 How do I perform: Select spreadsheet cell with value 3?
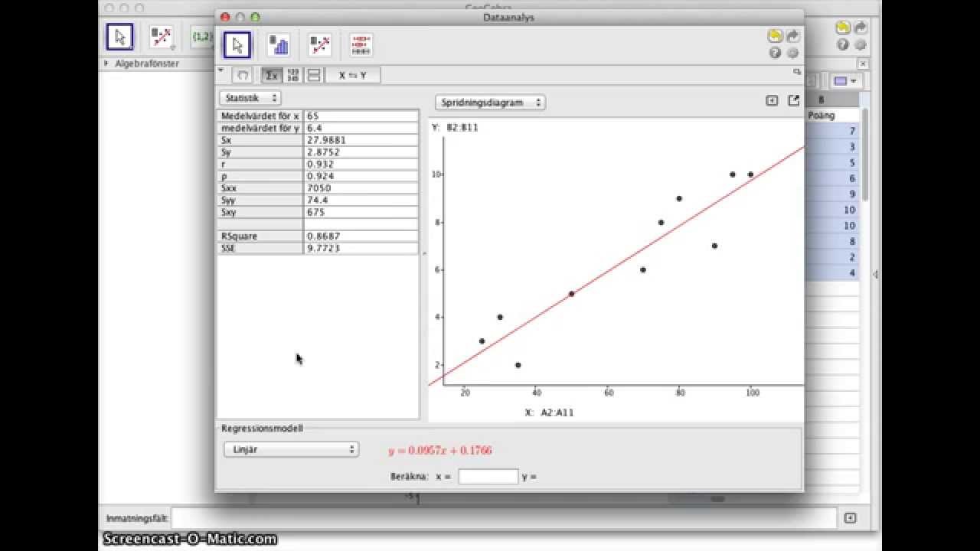click(x=832, y=147)
